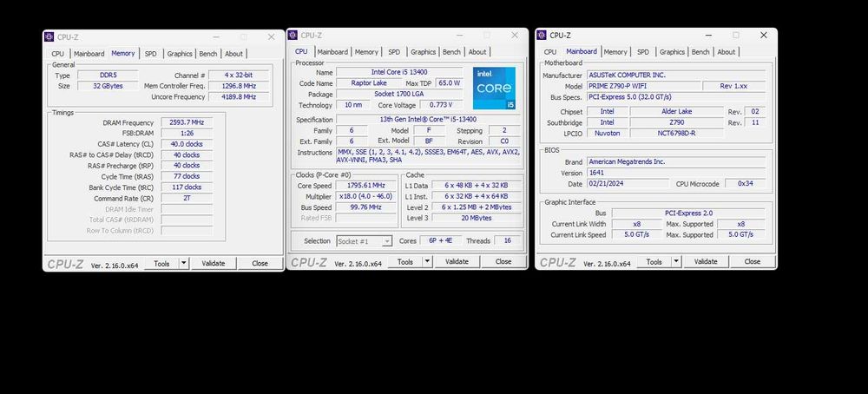Click the Code Name Raptor Lake field
Image resolution: width=868 pixels, height=394 pixels.
(x=369, y=83)
